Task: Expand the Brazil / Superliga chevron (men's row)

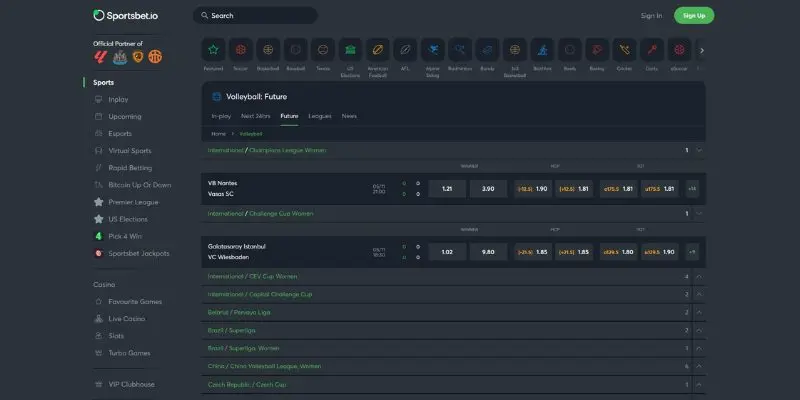Action: pos(699,331)
